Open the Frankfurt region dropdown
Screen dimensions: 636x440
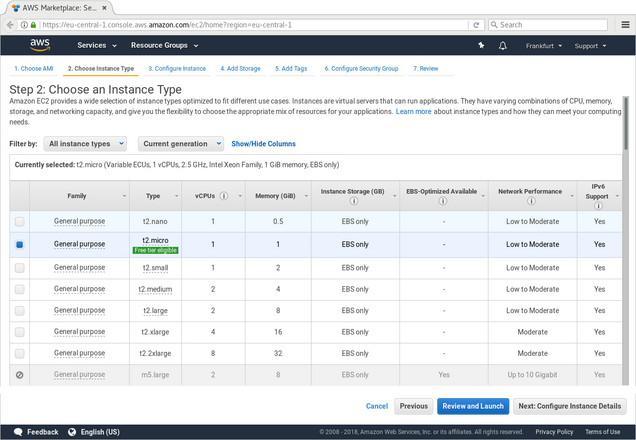[548, 45]
